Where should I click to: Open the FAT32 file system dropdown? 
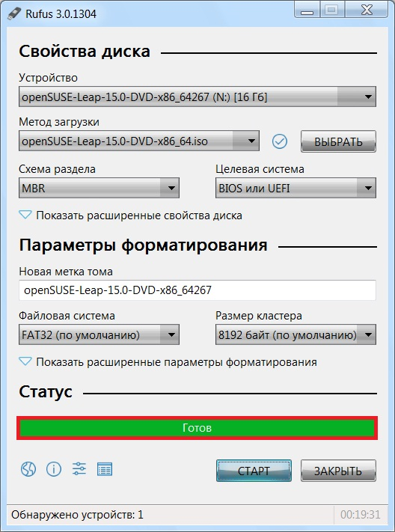coord(99,335)
